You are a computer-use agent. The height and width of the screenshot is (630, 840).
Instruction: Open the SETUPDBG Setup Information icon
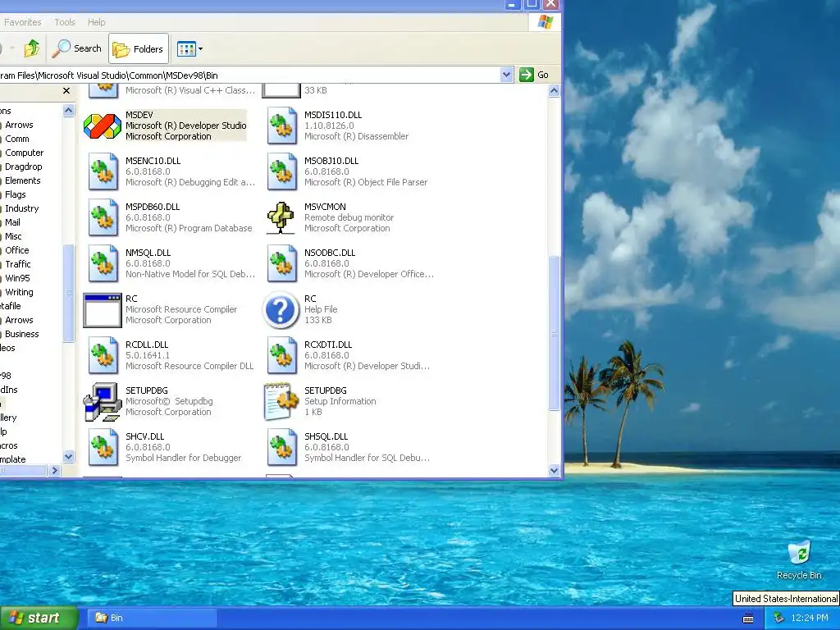281,401
